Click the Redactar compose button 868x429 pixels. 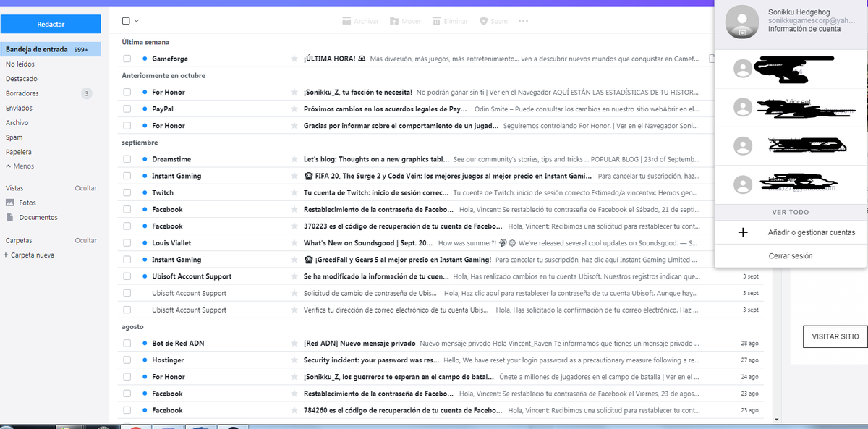pyautogui.click(x=51, y=24)
